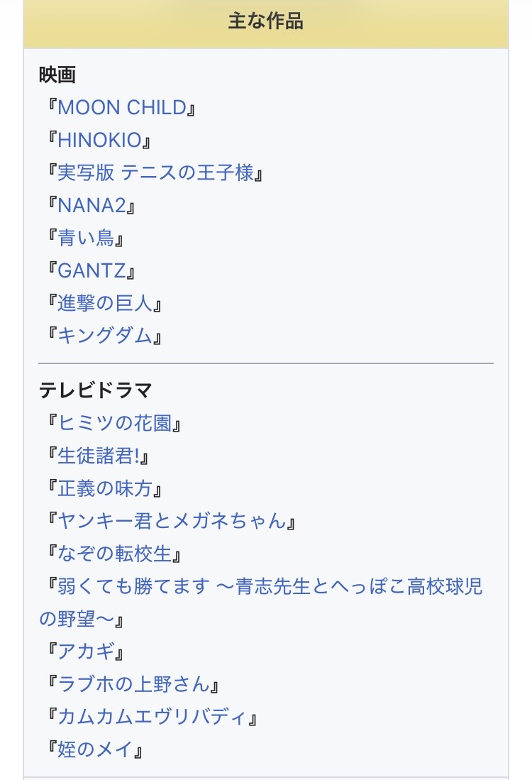Open the NANA2 link

(92, 206)
